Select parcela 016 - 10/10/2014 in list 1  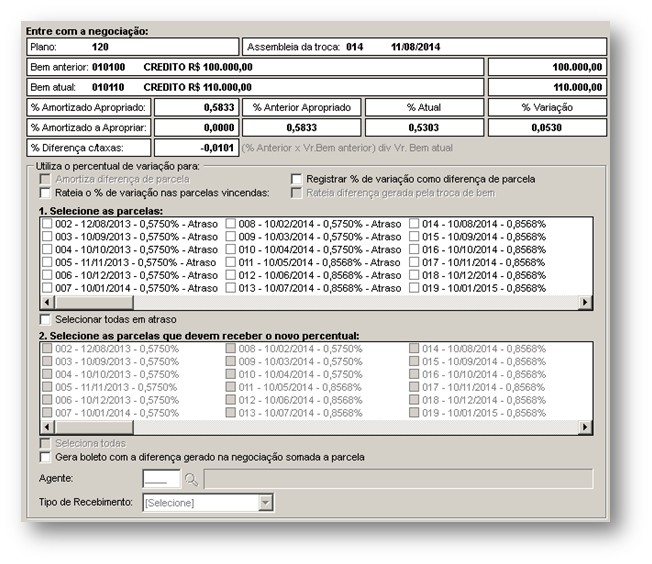click(x=414, y=250)
